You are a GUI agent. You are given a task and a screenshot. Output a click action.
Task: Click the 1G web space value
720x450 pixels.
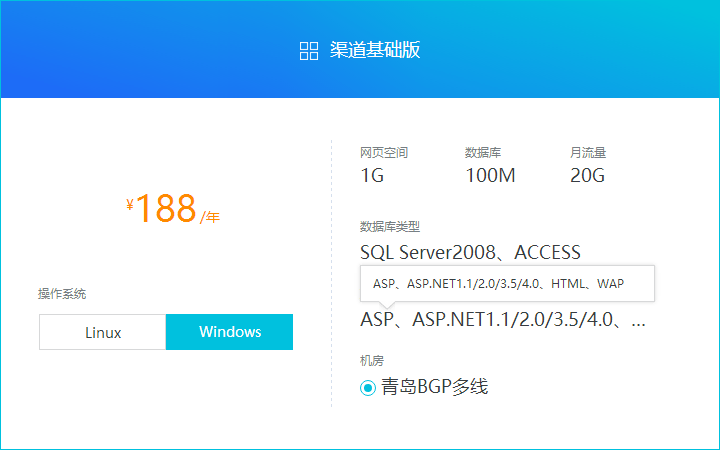pyautogui.click(x=372, y=176)
